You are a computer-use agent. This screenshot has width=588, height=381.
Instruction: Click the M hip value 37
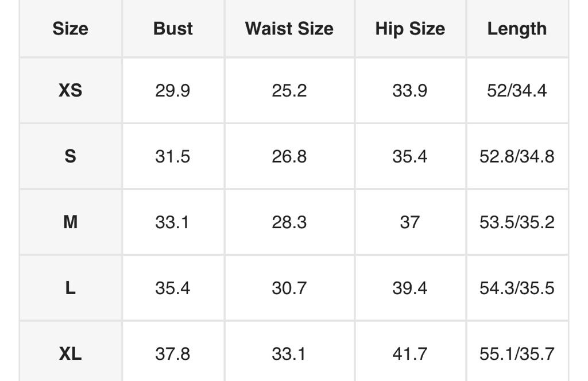pyautogui.click(x=409, y=222)
